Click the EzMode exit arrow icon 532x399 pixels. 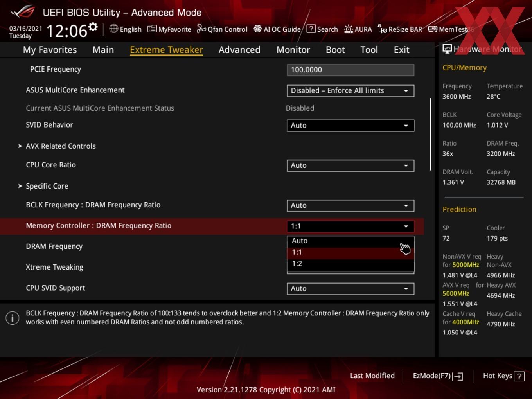click(458, 376)
